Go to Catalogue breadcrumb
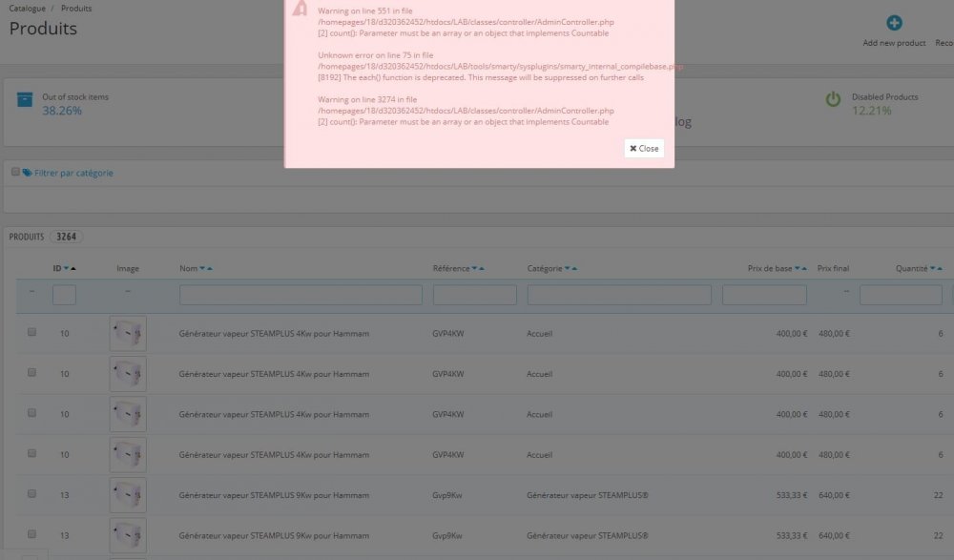 [28, 9]
